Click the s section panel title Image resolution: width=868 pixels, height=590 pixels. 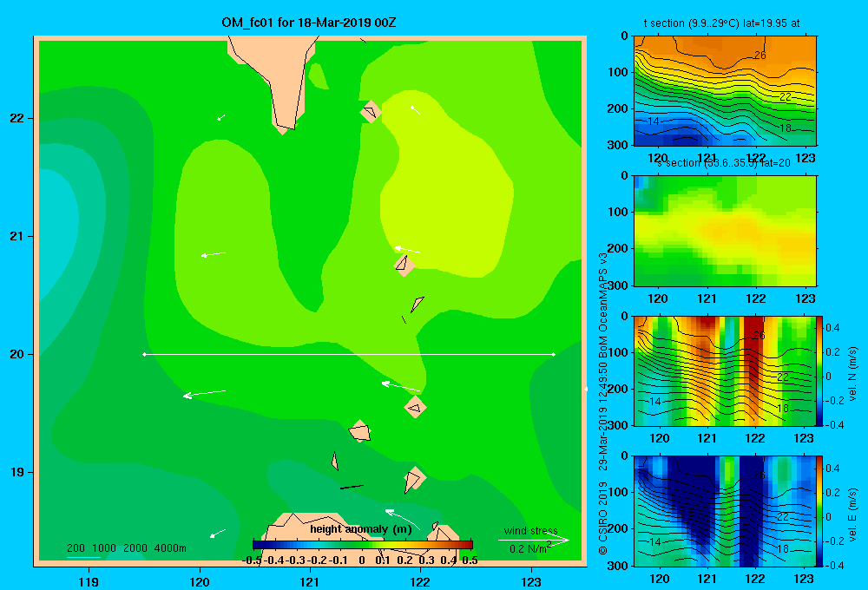pyautogui.click(x=724, y=163)
